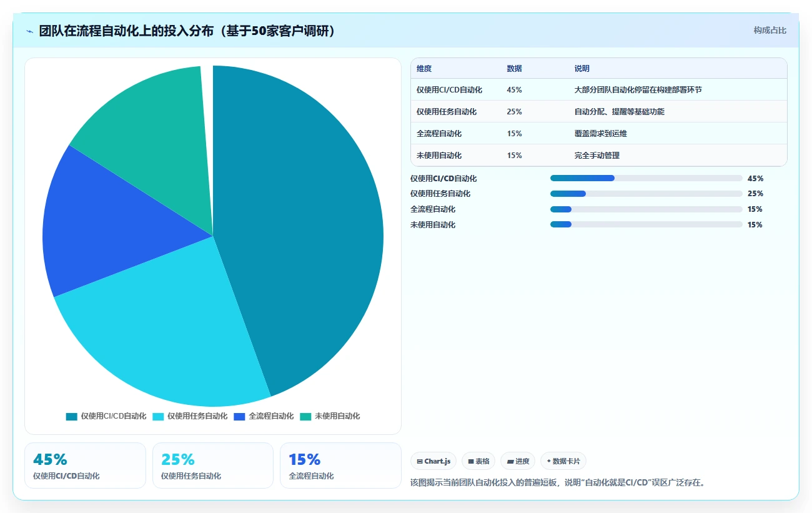The width and height of the screenshot is (812, 513).
Task: Toggle the 未使用自动化 legend swatch
Action: click(x=305, y=416)
